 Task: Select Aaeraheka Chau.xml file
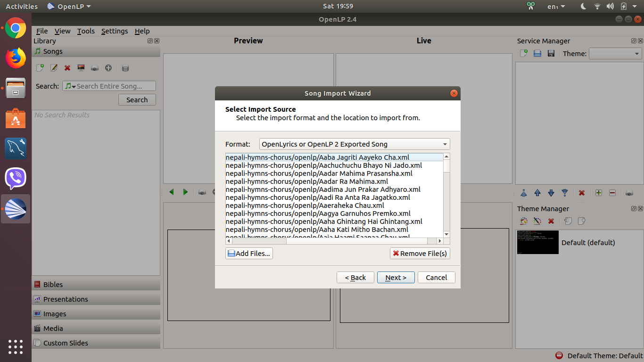coord(334,206)
